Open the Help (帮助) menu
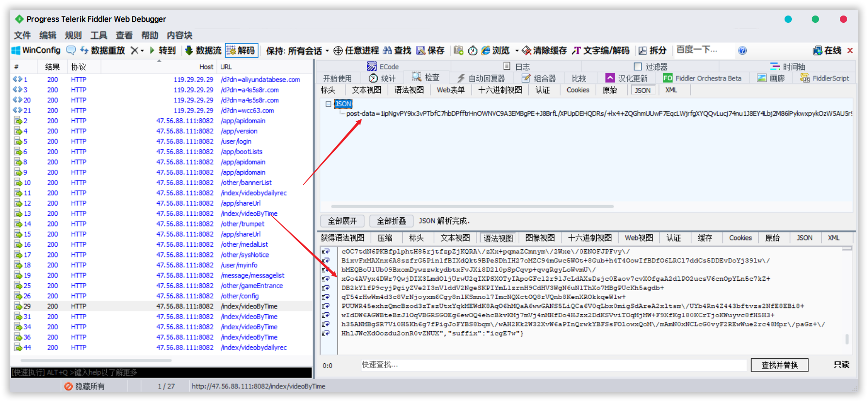The image size is (868, 402). tap(149, 35)
